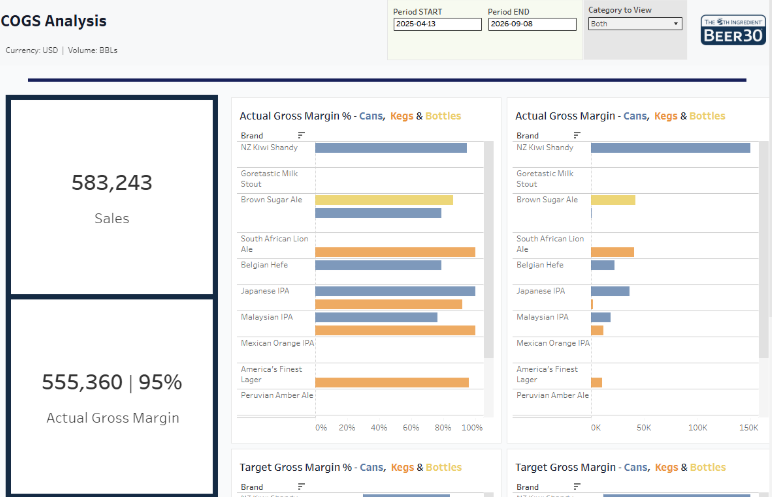Click the 100% axis label in margin % chart

[472, 428]
